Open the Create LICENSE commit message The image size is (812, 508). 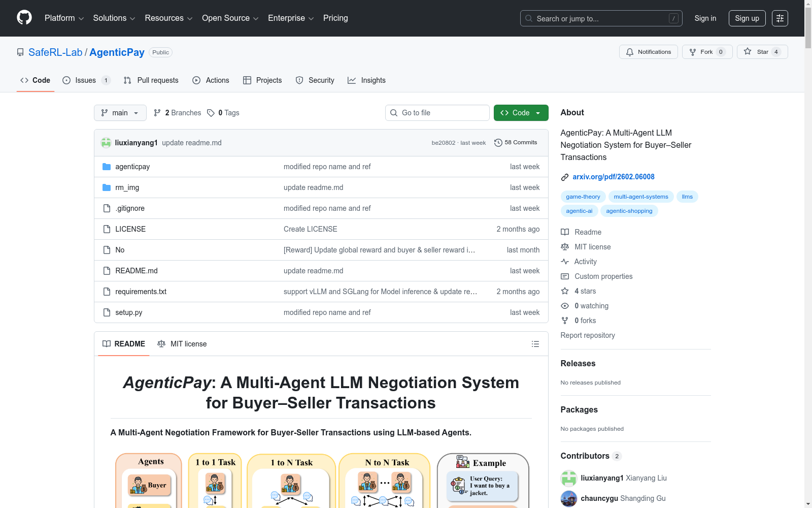pyautogui.click(x=311, y=229)
